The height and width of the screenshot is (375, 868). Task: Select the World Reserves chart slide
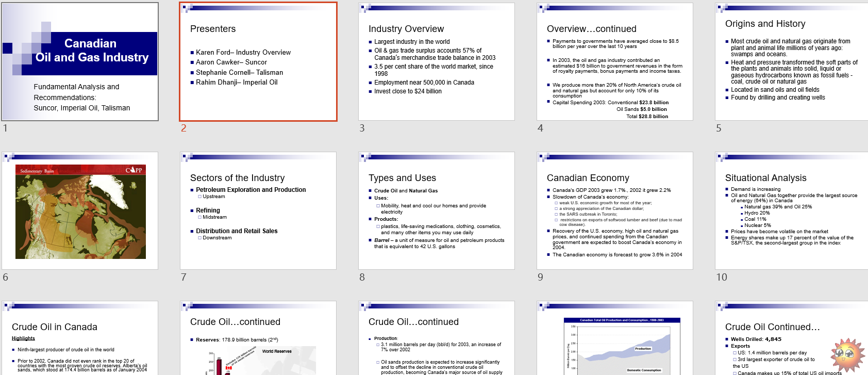click(258, 338)
